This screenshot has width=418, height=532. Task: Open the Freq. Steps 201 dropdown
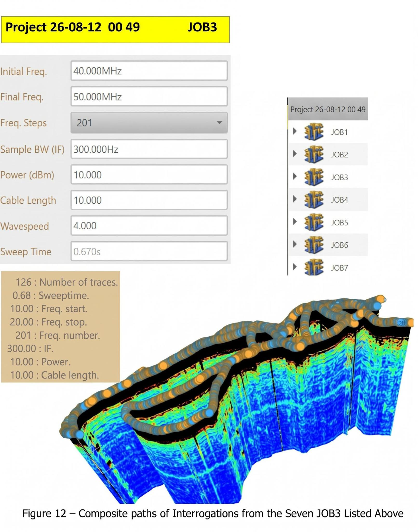point(149,123)
